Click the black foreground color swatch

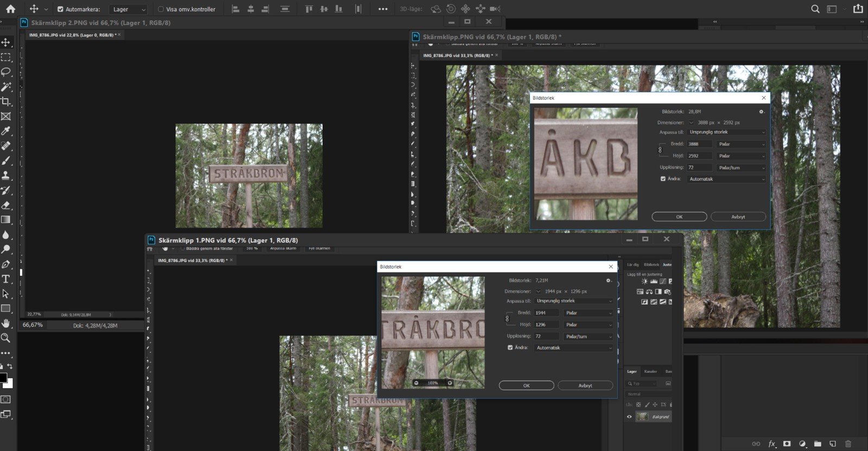(3, 378)
